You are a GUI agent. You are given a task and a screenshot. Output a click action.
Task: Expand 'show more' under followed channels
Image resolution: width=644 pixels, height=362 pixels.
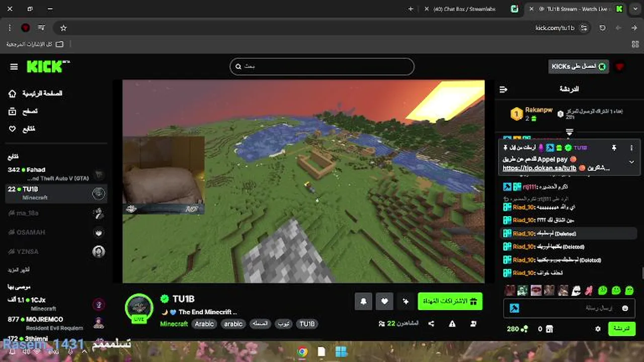18,270
